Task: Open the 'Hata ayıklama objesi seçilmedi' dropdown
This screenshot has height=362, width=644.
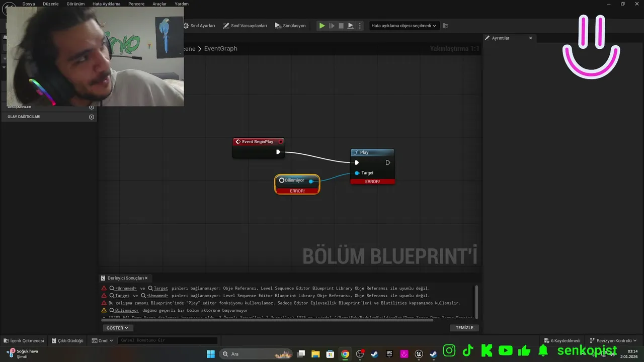Action: [404, 26]
